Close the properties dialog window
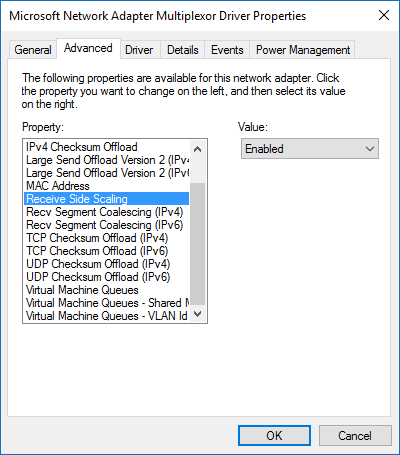Screen dimensions: 400x455 tap(384, 15)
